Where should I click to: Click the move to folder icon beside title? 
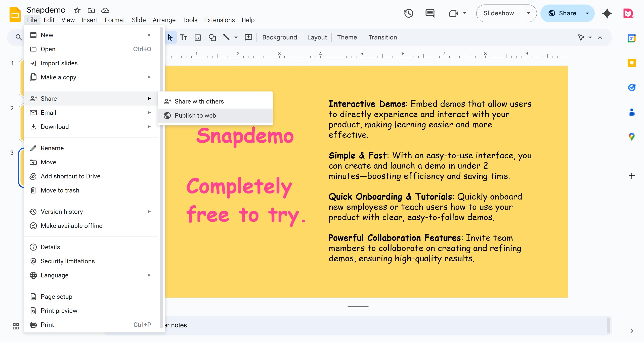pyautogui.click(x=91, y=10)
